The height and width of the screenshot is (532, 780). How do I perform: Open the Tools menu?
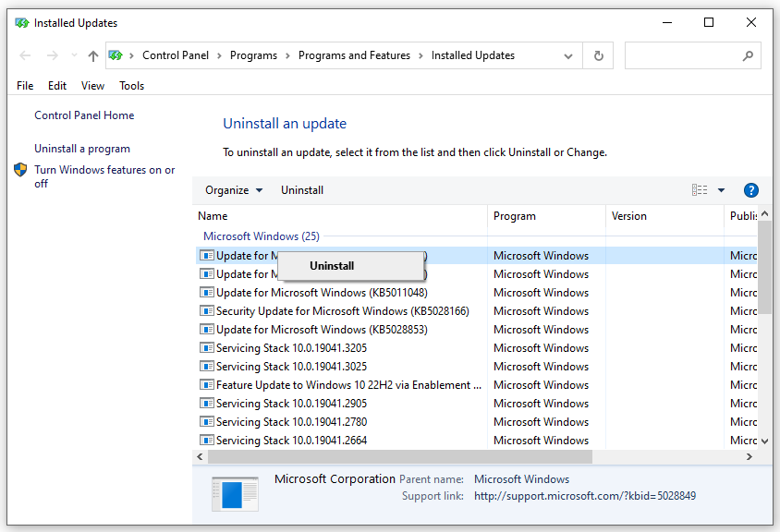130,85
